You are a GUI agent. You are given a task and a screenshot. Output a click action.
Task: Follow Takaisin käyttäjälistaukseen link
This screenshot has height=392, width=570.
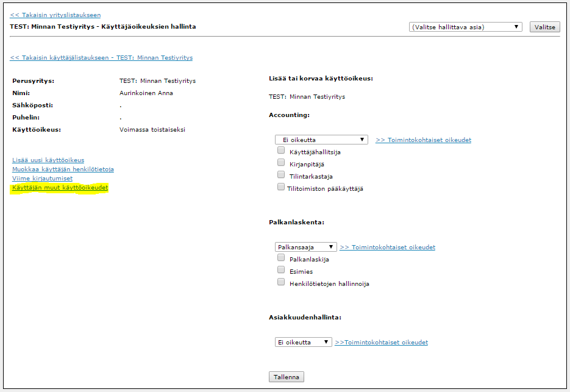101,57
